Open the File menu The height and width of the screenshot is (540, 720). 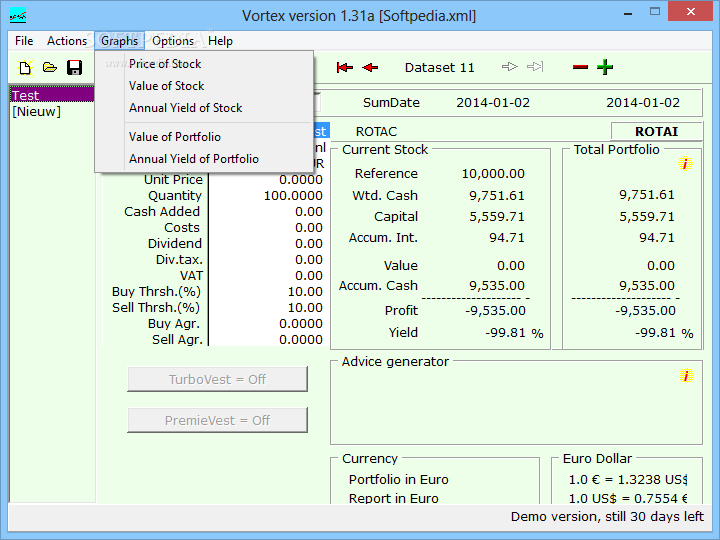click(x=24, y=41)
